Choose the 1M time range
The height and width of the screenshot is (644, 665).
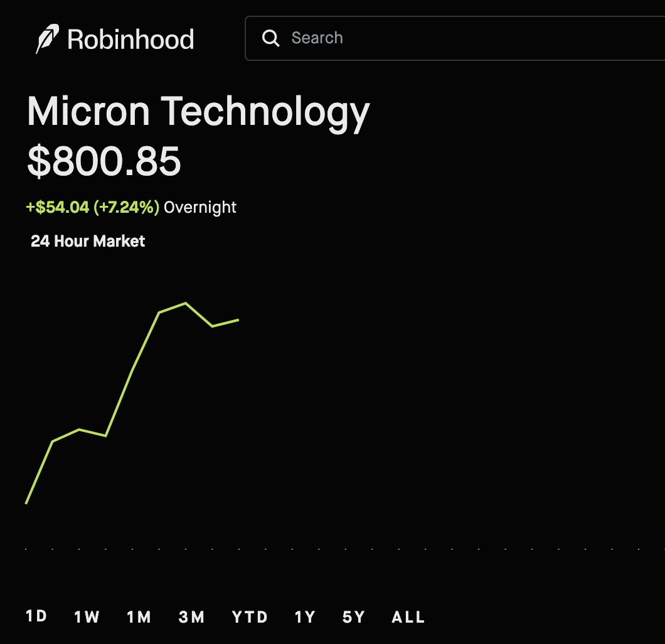tap(139, 617)
